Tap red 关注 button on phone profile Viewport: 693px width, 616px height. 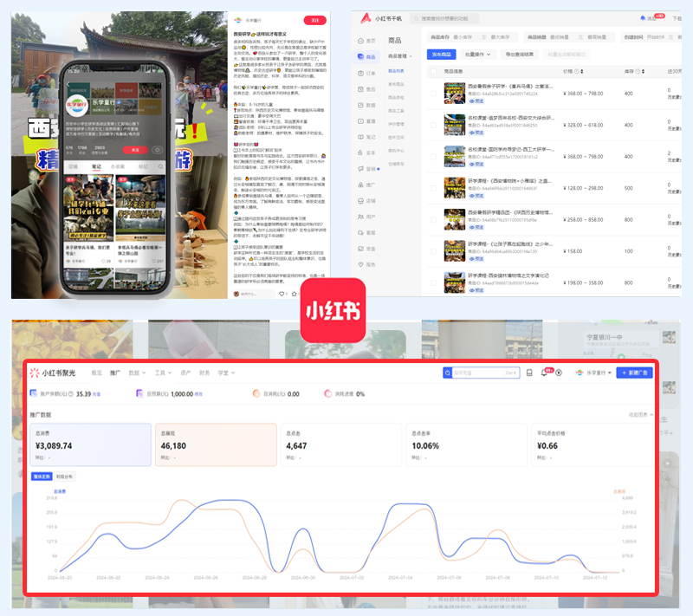pos(135,150)
